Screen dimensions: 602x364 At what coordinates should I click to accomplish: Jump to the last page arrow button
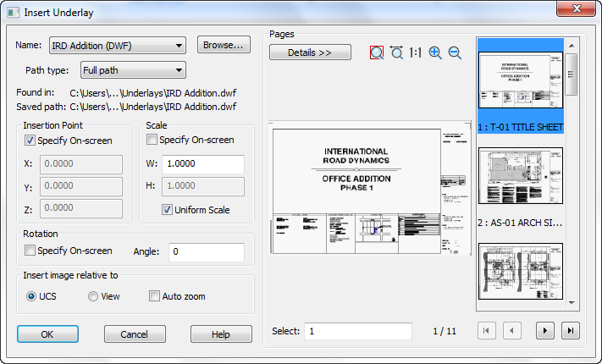[x=571, y=331]
